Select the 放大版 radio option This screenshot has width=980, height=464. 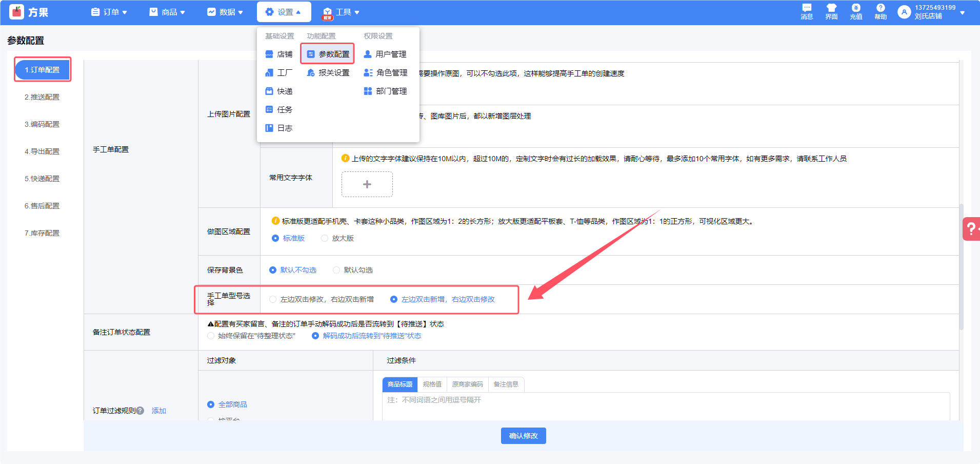tap(325, 238)
